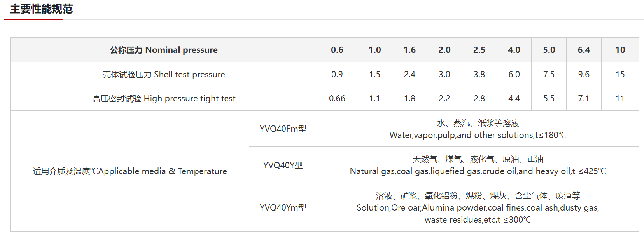Click the 10 nominal pressure column header

click(620, 50)
